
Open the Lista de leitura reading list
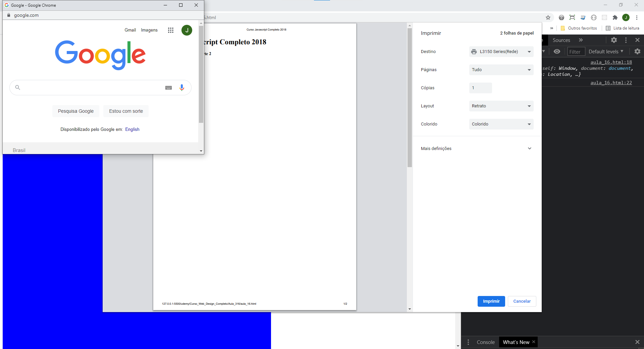pos(623,28)
